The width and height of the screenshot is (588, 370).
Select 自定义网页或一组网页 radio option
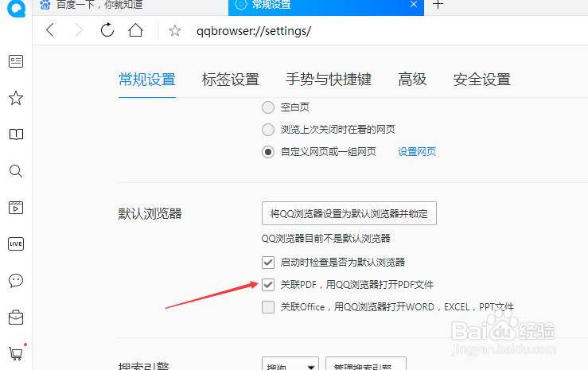pos(268,152)
